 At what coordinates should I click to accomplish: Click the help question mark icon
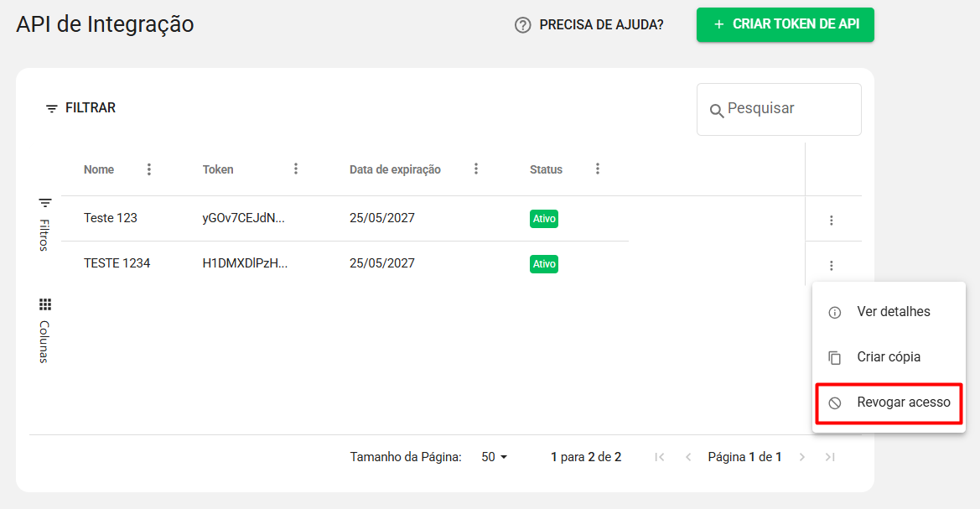point(522,25)
